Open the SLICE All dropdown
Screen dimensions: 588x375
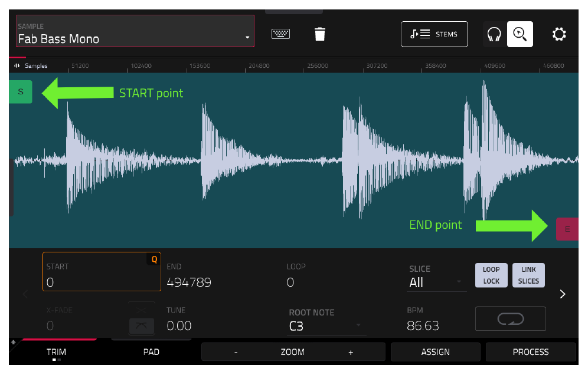(437, 278)
